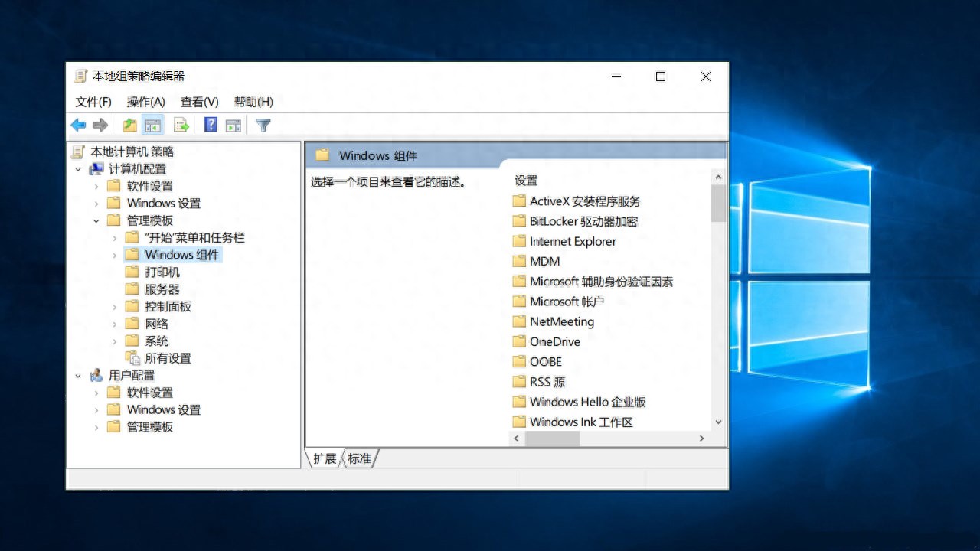This screenshot has width=980, height=551.
Task: Click the 用户配置 user icon in the tree
Action: pos(96,375)
